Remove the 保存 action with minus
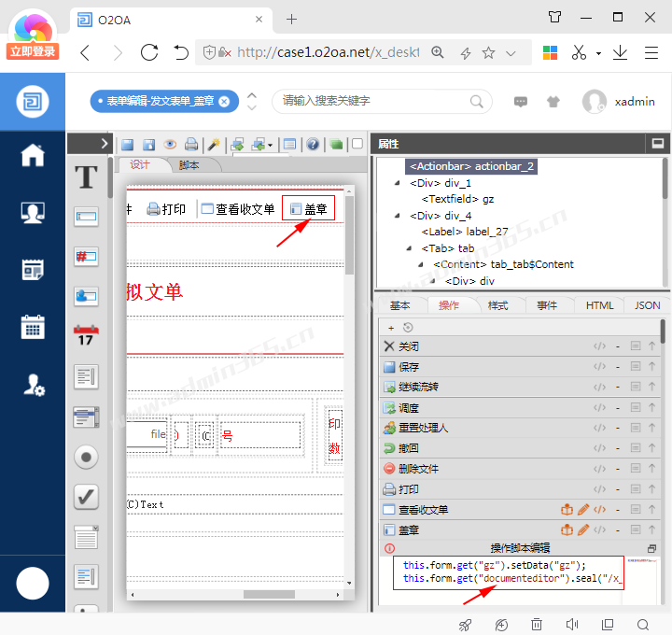Viewport: 672px width, 635px height. tap(618, 367)
